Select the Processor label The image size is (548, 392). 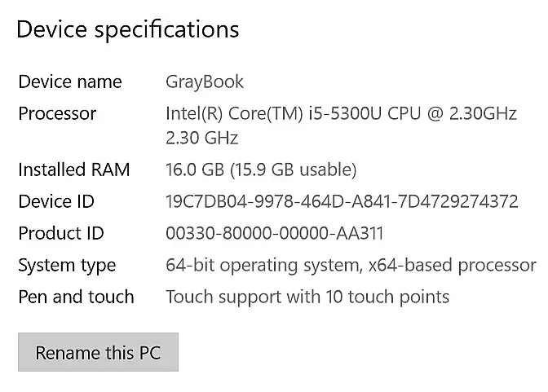[x=57, y=113]
